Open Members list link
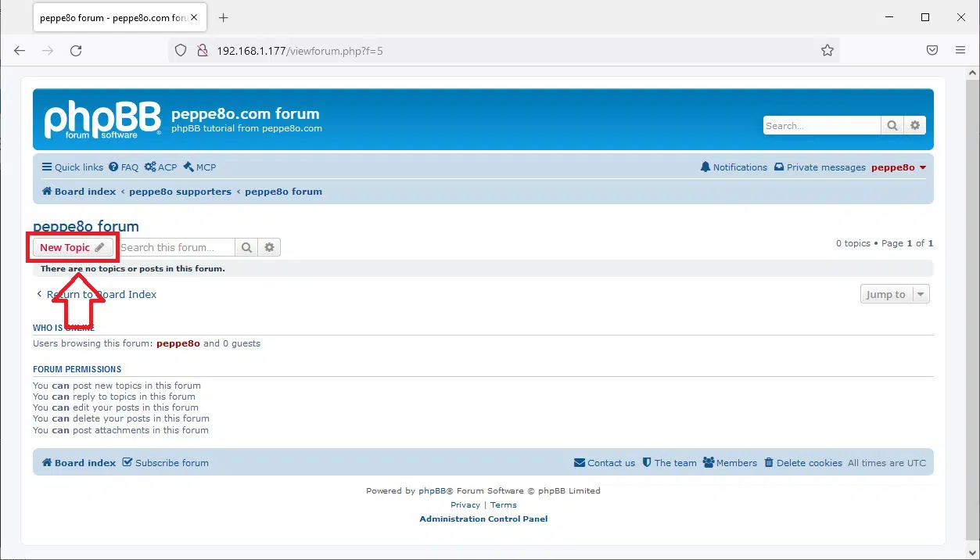The width and height of the screenshot is (980, 560). (730, 463)
